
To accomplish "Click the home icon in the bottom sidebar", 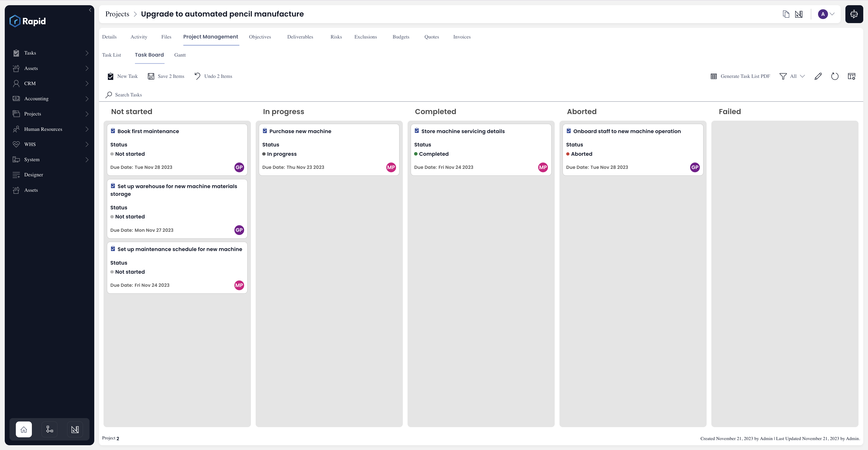I will tap(24, 429).
